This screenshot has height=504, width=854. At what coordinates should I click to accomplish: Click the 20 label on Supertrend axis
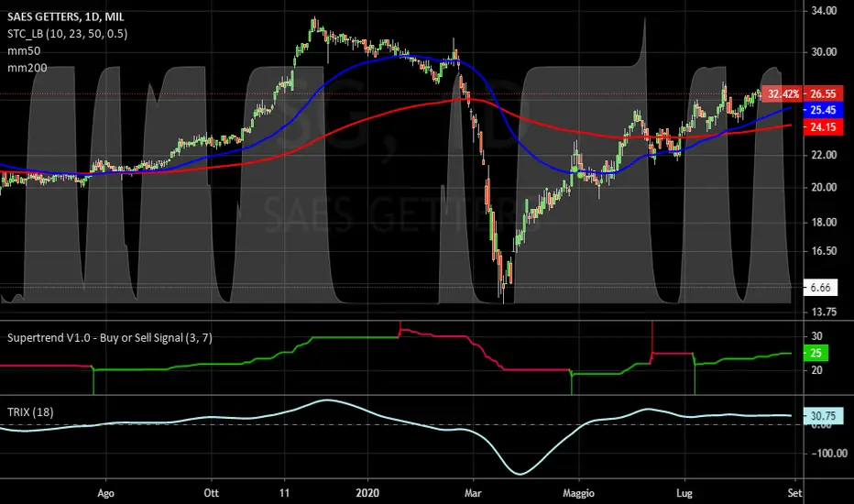(816, 370)
